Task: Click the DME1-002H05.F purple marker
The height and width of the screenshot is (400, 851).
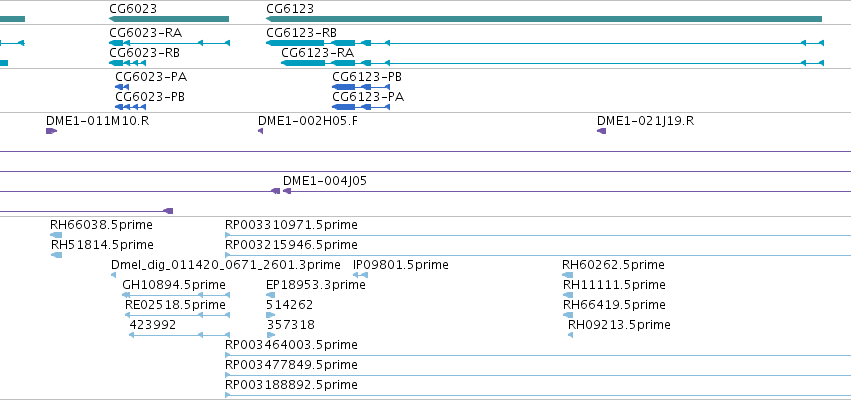Action: point(261,131)
